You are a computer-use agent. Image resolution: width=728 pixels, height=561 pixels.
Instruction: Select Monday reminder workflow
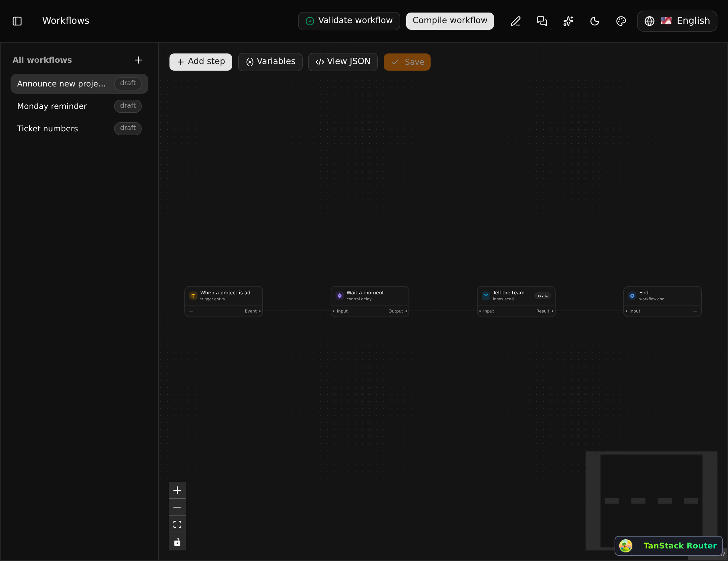tap(79, 106)
